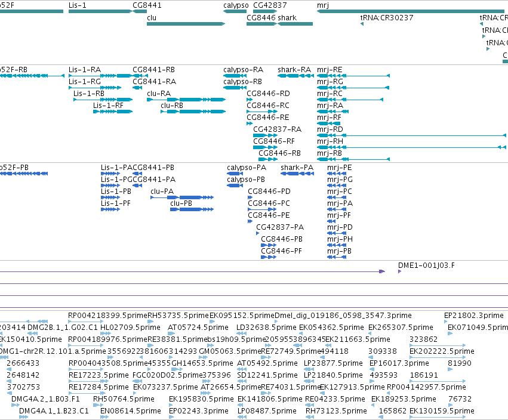Select the Lis-1-PB protein label
The width and height of the screenshot is (508, 420).
point(116,192)
